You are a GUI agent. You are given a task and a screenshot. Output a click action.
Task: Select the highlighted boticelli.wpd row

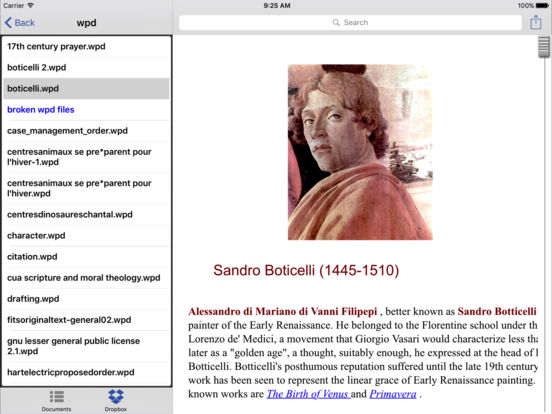(86, 88)
